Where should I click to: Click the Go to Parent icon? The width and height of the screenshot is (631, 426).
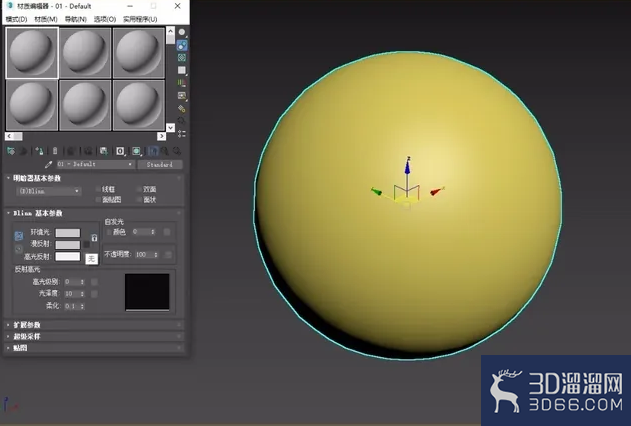coord(165,151)
